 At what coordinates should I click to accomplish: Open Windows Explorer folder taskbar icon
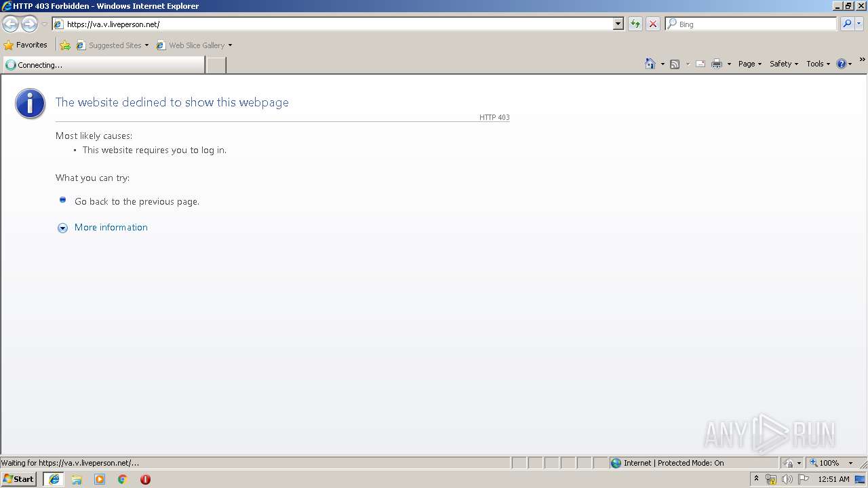(x=77, y=479)
